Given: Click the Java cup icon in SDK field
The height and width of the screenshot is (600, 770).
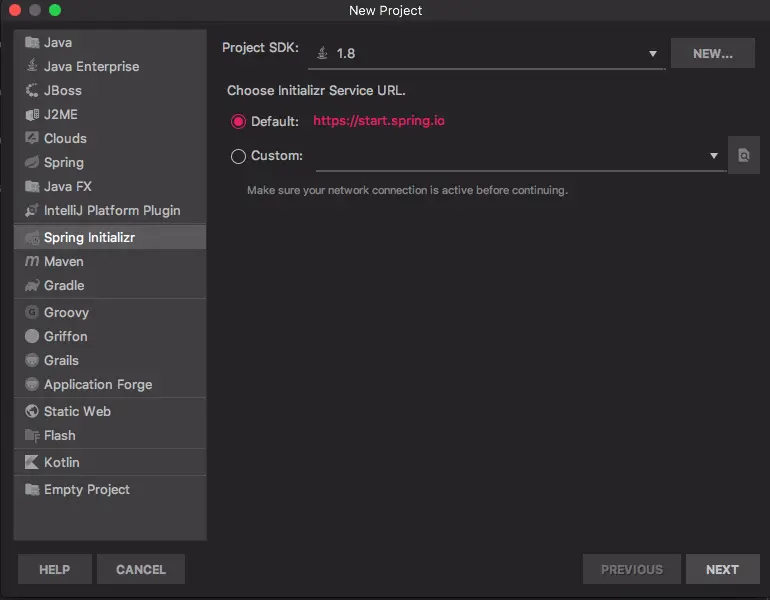Looking at the screenshot, I should click(x=322, y=53).
